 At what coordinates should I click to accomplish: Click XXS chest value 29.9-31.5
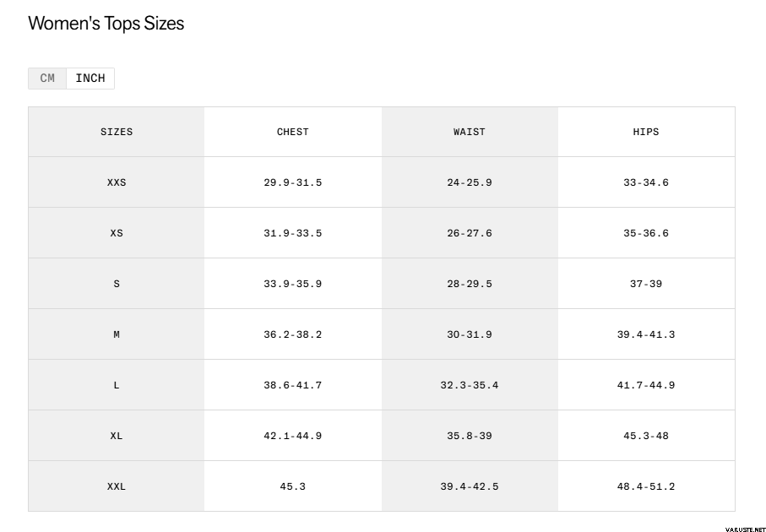pos(293,182)
